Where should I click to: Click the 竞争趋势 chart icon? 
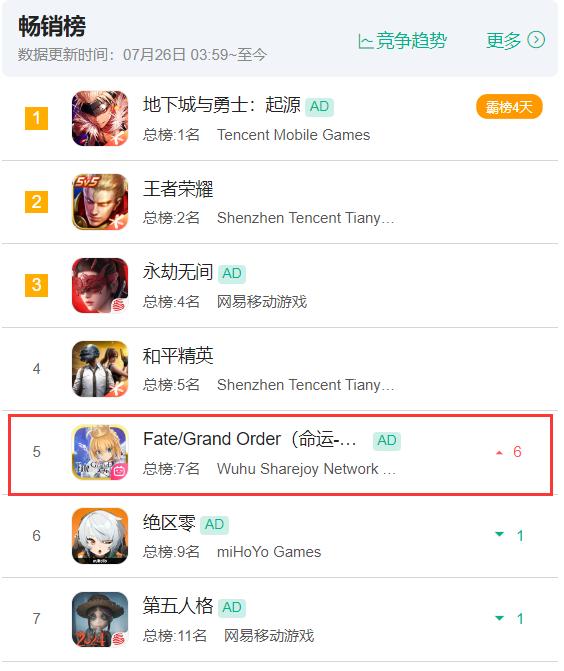pyautogui.click(x=365, y=42)
